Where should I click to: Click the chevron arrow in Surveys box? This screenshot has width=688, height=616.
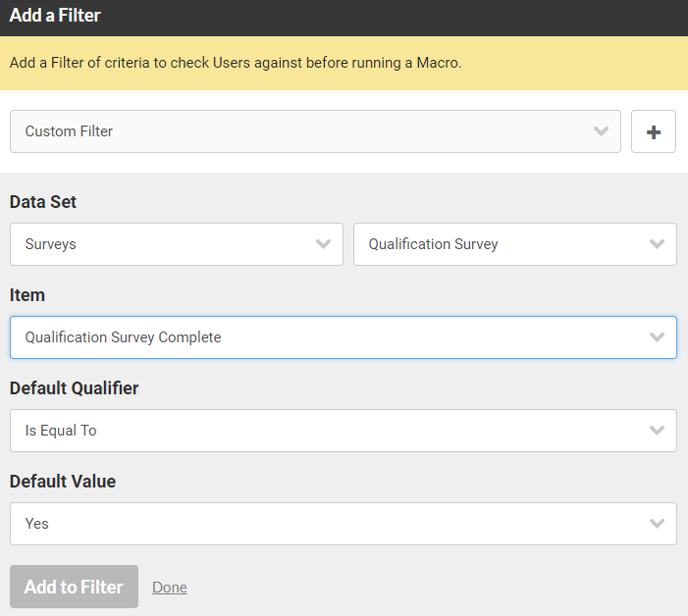[323, 244]
